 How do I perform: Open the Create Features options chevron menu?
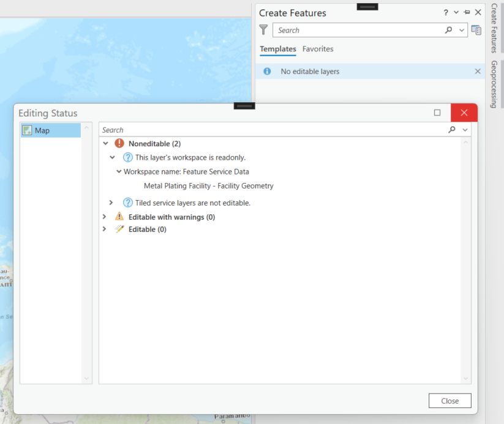(456, 12)
